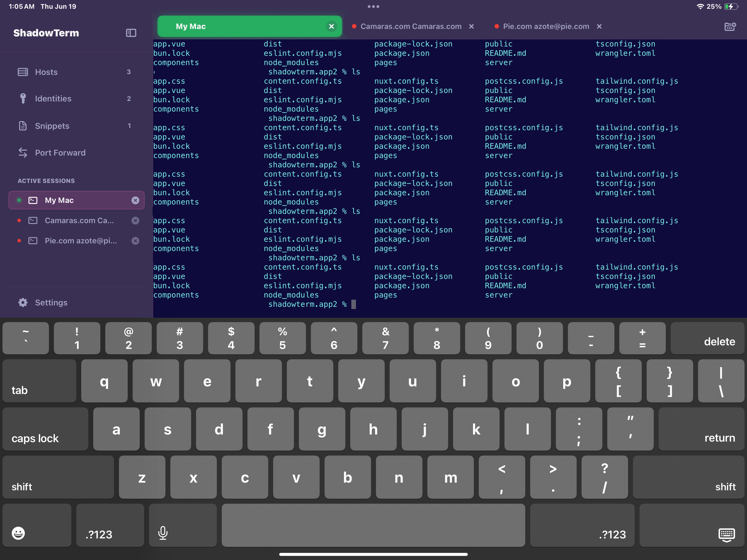Tap the multitasking ellipsis at top center
Image resolution: width=747 pixels, height=560 pixels.
pyautogui.click(x=373, y=6)
